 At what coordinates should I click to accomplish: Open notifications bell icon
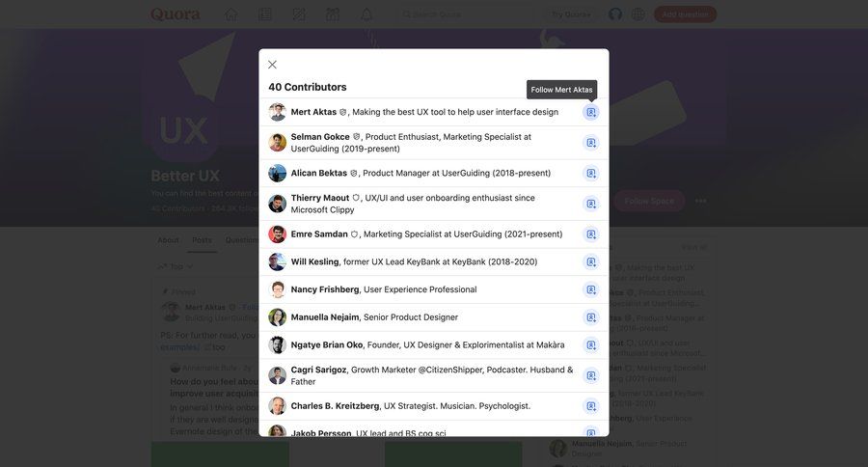(366, 14)
